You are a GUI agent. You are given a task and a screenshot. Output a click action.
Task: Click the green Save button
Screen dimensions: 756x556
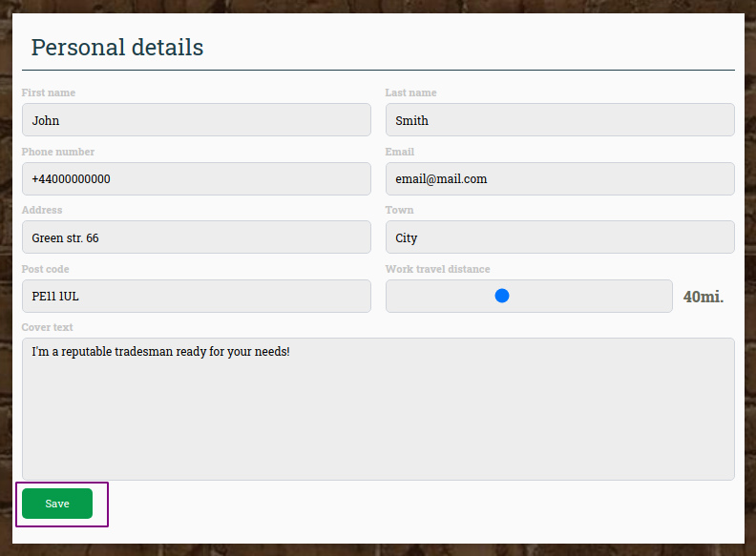tap(57, 504)
